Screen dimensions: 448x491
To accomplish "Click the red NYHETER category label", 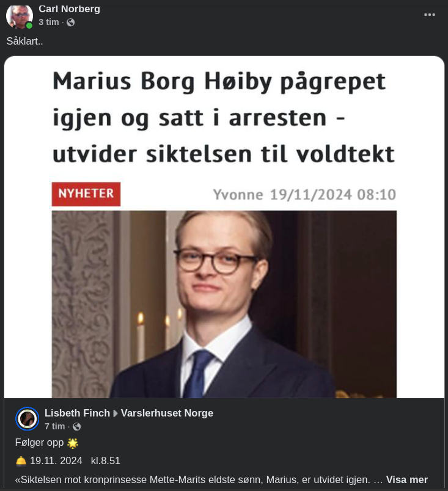I will click(86, 194).
